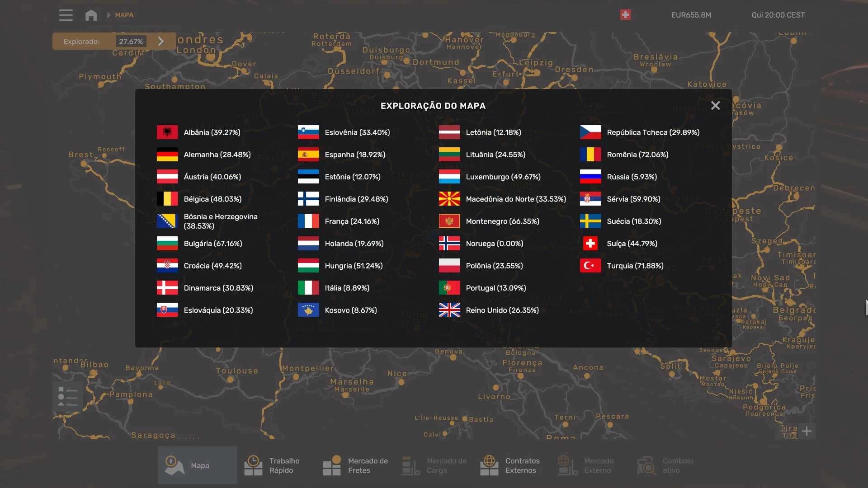Open the hamburger main menu
The image size is (868, 488).
point(66,15)
